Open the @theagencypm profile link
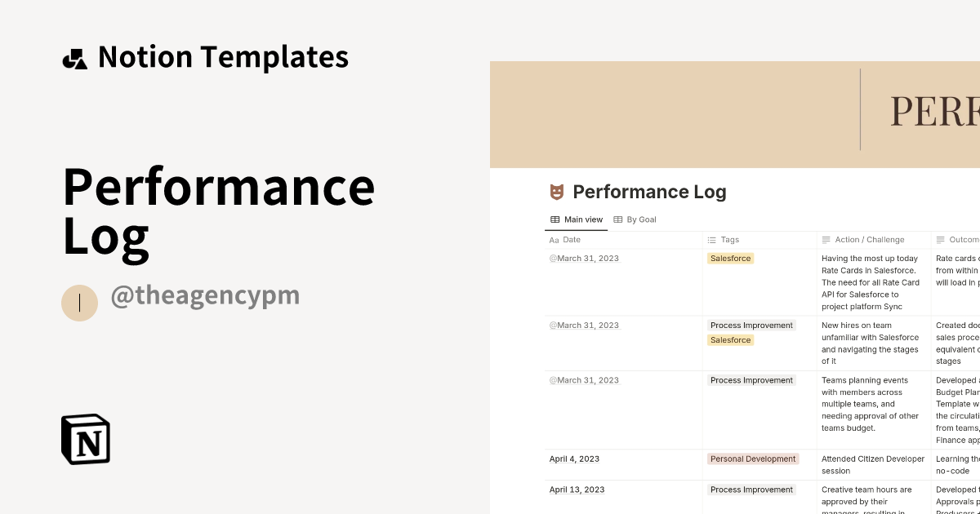Image resolution: width=980 pixels, height=514 pixels. coord(206,295)
